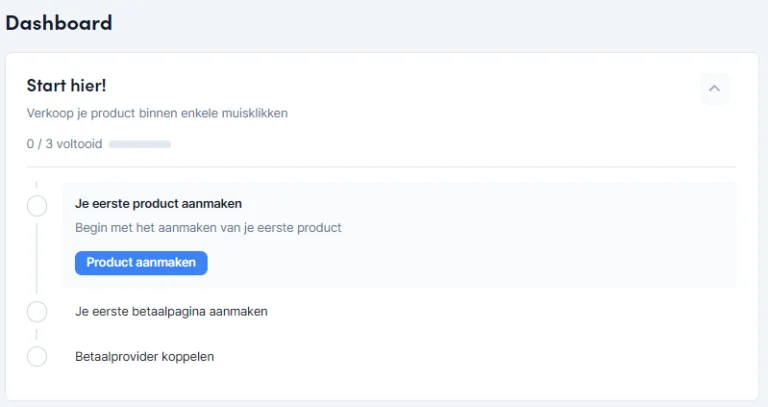Click the dashed connector between last two steps
Screen dimensions: 768x407
coord(37,334)
